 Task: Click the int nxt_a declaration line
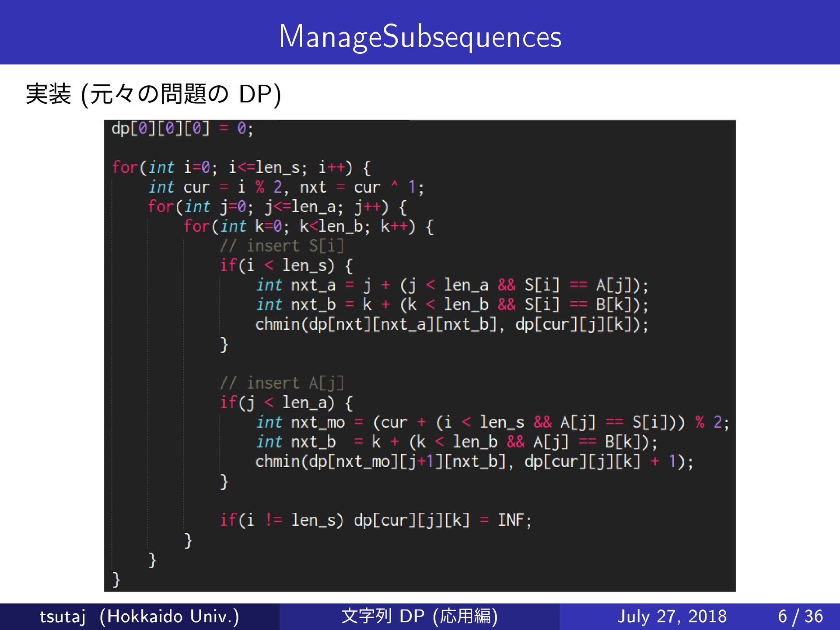pos(451,285)
